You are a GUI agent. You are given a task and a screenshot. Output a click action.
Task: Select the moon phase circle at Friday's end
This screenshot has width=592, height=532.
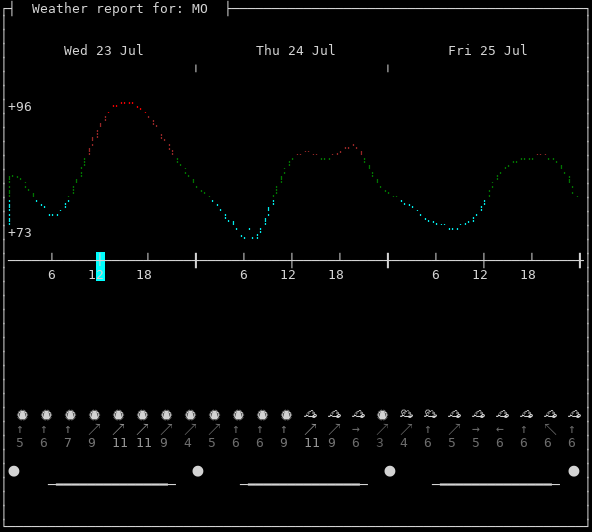coord(574,471)
